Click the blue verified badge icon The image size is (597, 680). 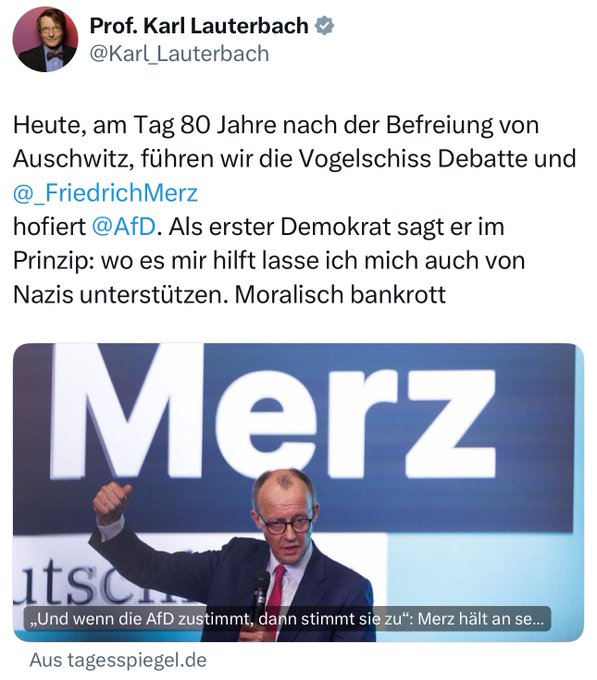pyautogui.click(x=324, y=26)
